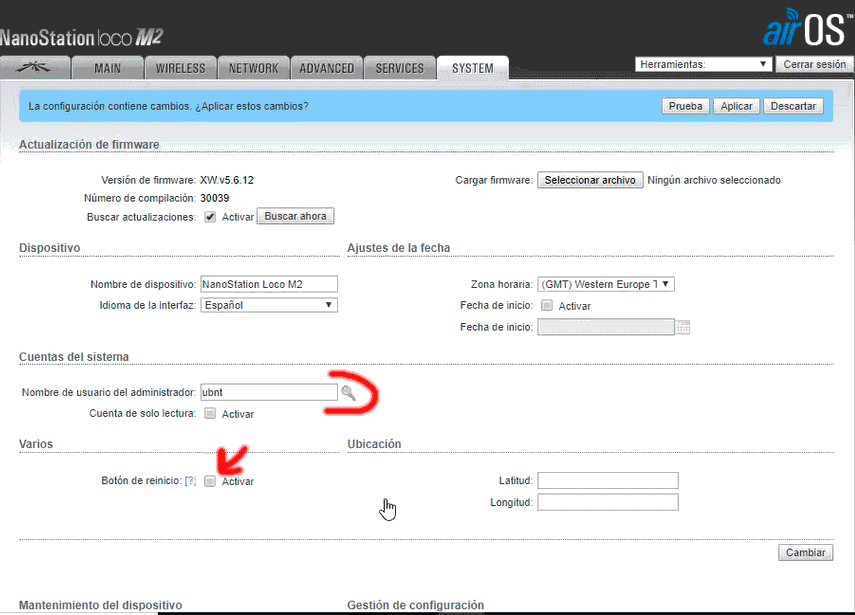
Task: Click the 'Gestión de configuración' heading
Action: 416,605
